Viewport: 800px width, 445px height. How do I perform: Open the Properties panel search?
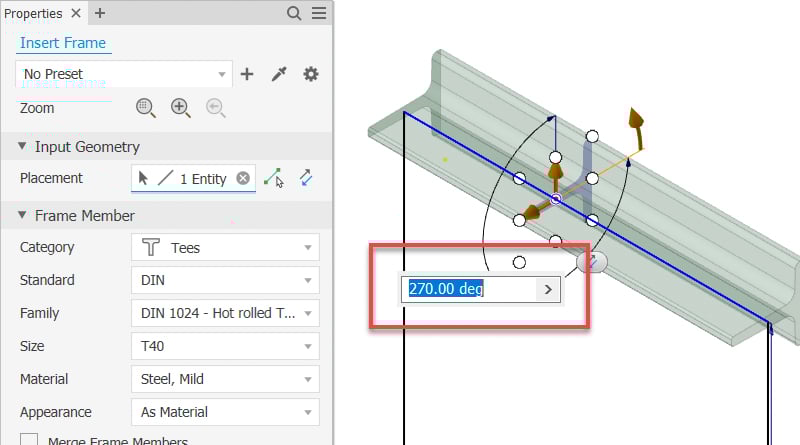coord(294,13)
